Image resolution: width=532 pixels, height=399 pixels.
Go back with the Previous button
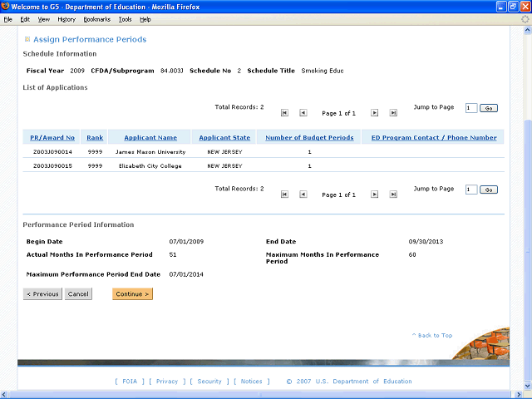(42, 293)
